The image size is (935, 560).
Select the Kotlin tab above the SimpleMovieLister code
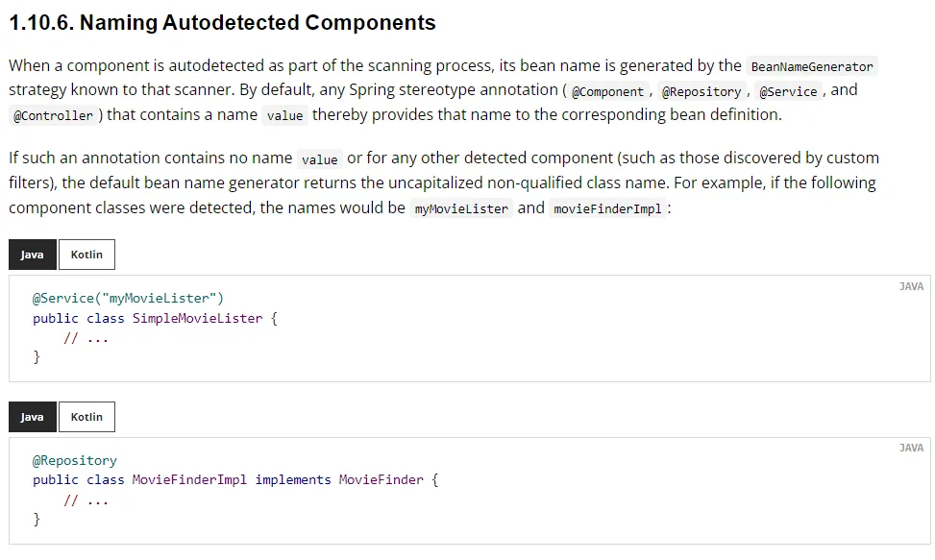pos(86,255)
